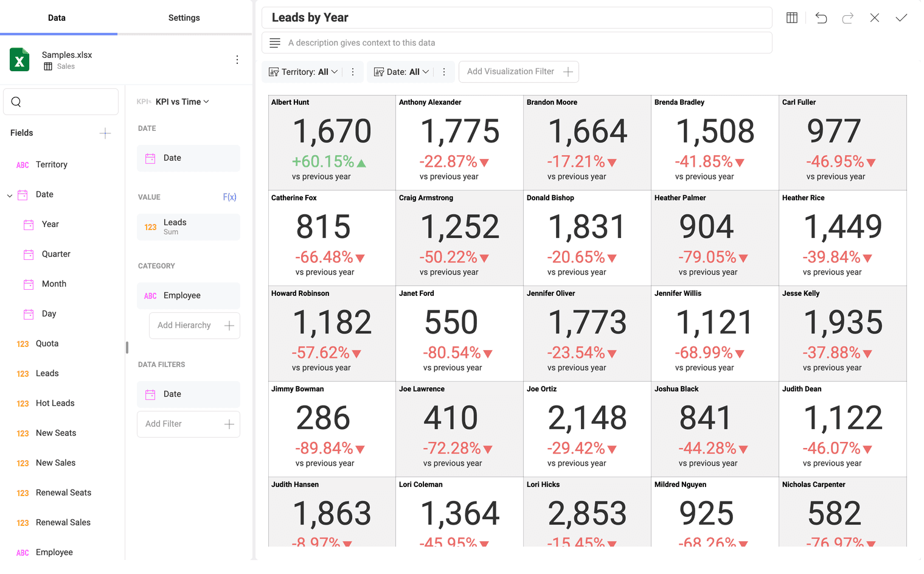The image size is (924, 574).
Task: Discard changes with the X icon
Action: pos(875,18)
